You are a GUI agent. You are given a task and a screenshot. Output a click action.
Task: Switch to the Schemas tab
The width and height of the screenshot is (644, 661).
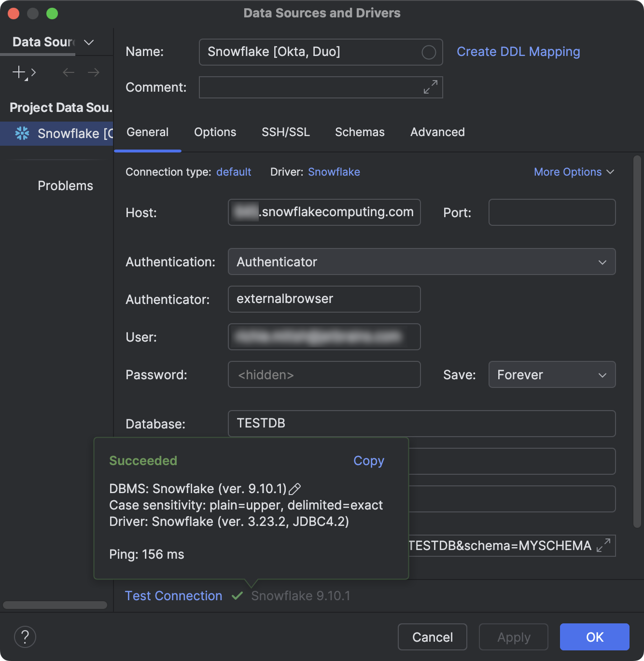pyautogui.click(x=359, y=132)
